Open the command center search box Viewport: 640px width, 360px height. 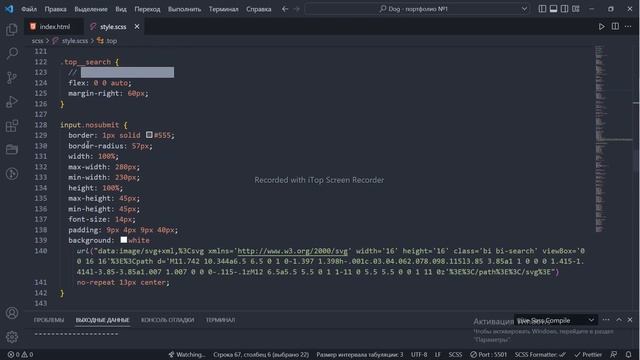point(417,9)
